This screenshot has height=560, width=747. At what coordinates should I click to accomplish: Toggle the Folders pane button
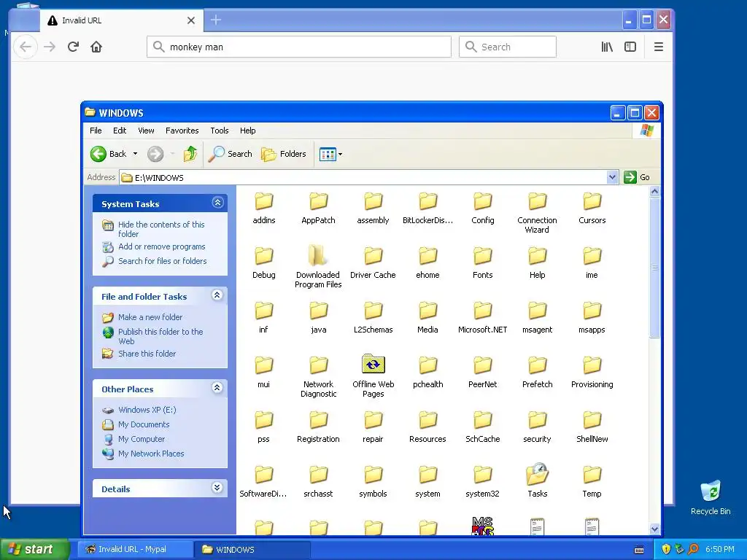284,154
